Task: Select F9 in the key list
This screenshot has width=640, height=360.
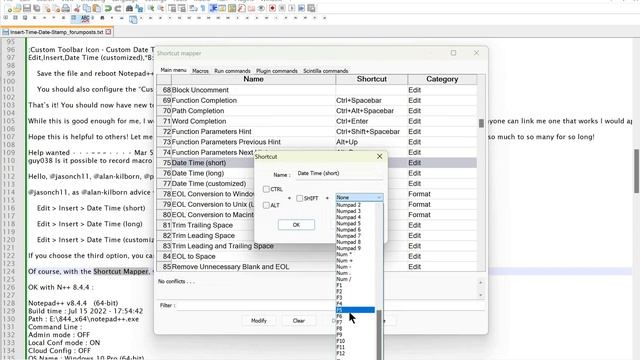Action: click(x=355, y=335)
